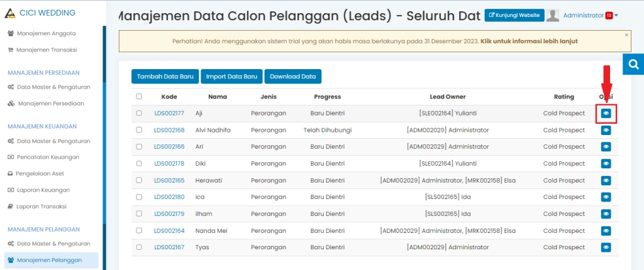Screen dimensions: 644x270
Task: Open lead code LDS002164
Action: coord(169,230)
